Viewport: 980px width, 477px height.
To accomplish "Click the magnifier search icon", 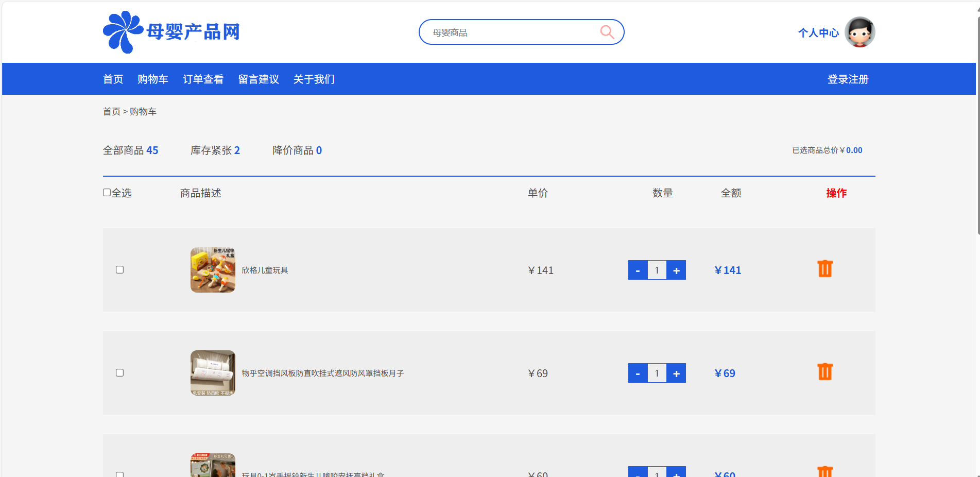I will pos(607,32).
